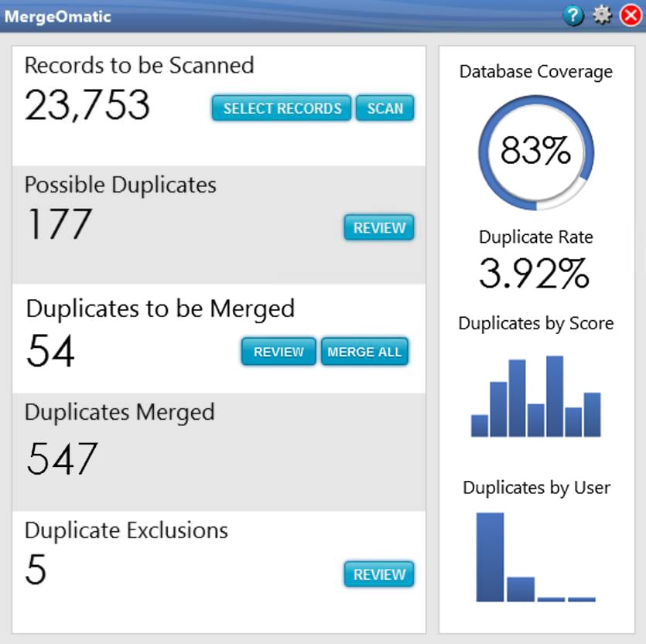This screenshot has width=646, height=644.
Task: Review the Duplicate Exclusions
Action: 378,574
